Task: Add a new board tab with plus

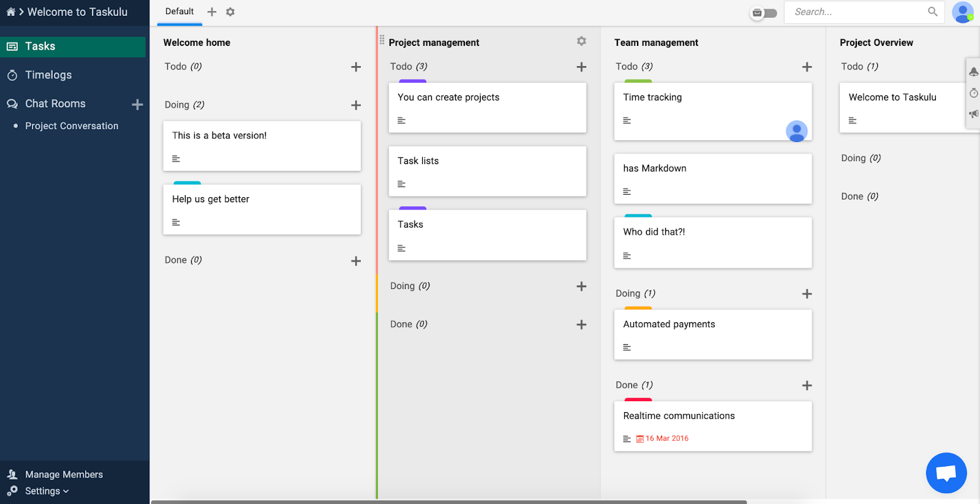Action: [x=212, y=12]
